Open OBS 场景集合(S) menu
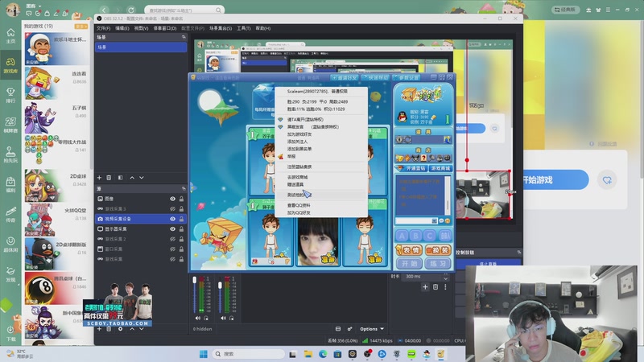644x362 pixels. pyautogui.click(x=221, y=28)
